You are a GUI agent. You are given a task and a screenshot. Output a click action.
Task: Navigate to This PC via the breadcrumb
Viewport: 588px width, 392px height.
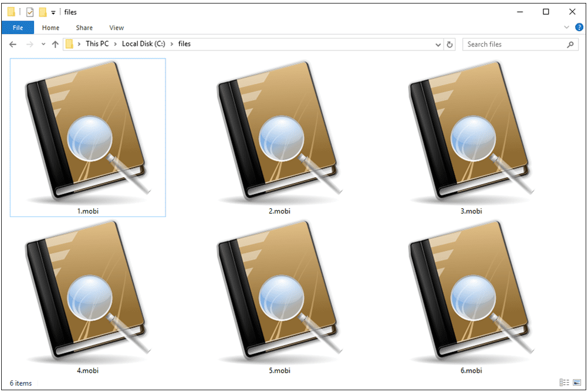click(97, 43)
